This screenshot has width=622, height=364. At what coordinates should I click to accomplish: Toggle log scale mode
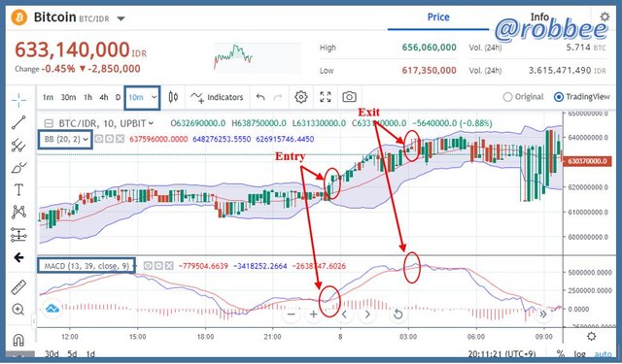coord(579,353)
